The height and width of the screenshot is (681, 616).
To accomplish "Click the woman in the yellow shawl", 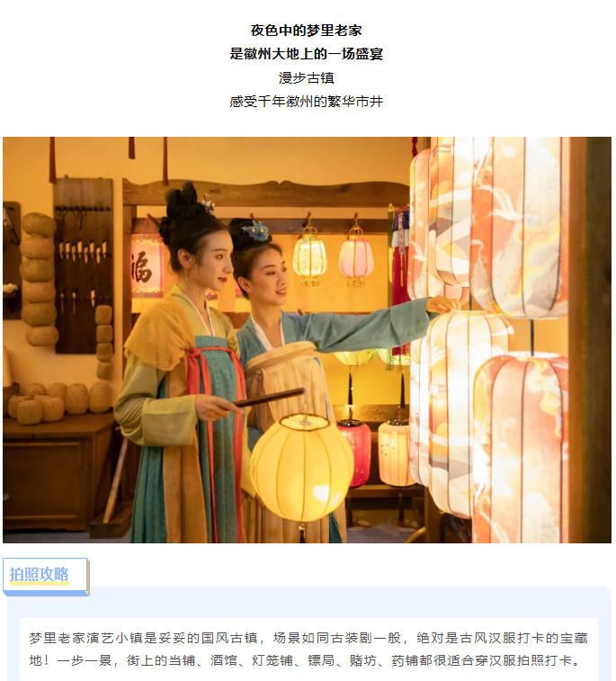I will pyautogui.click(x=183, y=369).
